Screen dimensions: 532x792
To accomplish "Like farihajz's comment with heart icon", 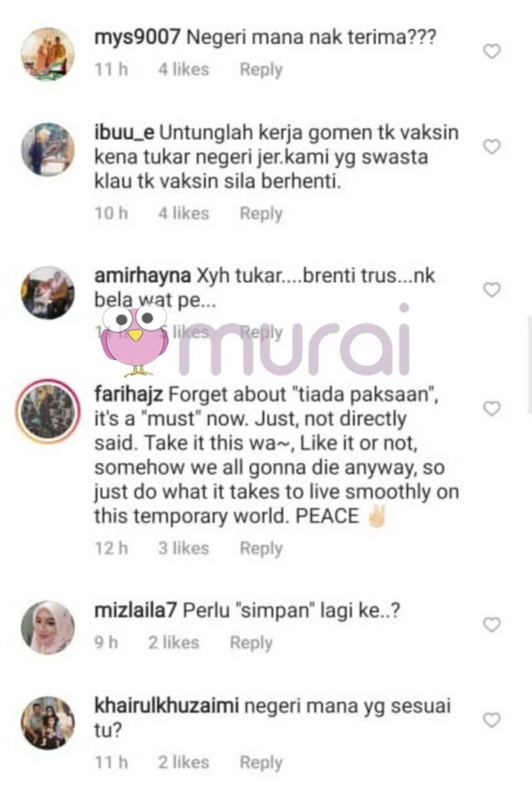I will click(x=492, y=408).
